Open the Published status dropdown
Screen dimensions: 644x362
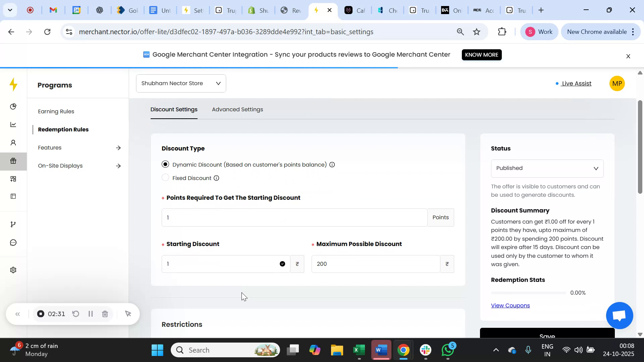(547, 168)
